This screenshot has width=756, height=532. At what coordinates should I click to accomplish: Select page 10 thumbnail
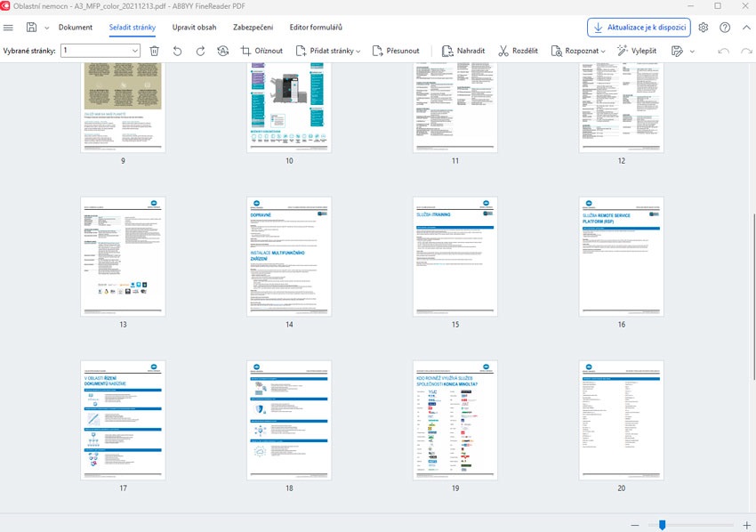pyautogui.click(x=289, y=107)
